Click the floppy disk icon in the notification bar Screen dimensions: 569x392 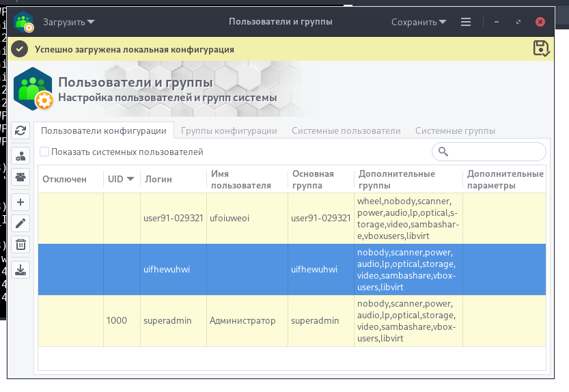pos(540,48)
